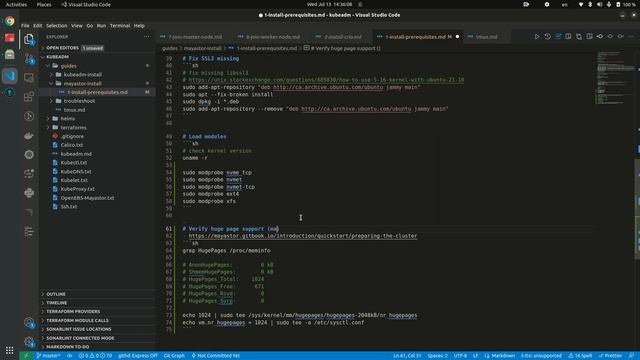This screenshot has width=640, height=360.
Task: Click mayastor-install in the breadcrumb
Action: tap(202, 48)
